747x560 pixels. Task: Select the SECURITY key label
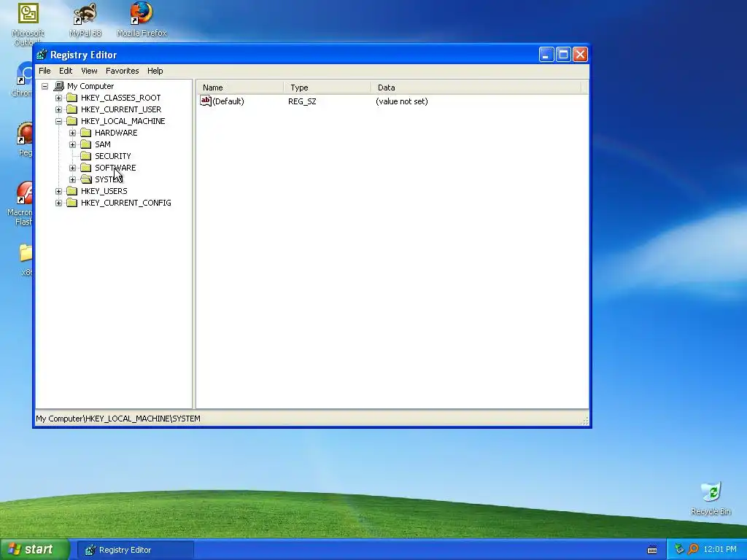(x=112, y=156)
